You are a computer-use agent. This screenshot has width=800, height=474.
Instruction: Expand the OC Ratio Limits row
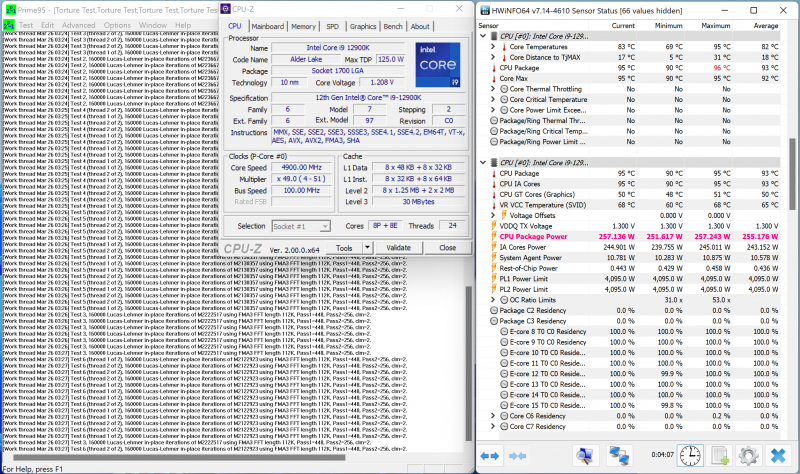(x=493, y=300)
